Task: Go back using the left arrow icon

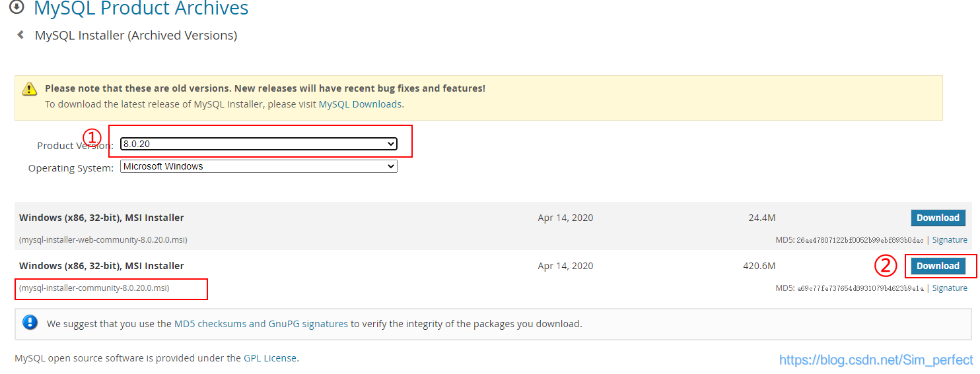Action: [20, 35]
